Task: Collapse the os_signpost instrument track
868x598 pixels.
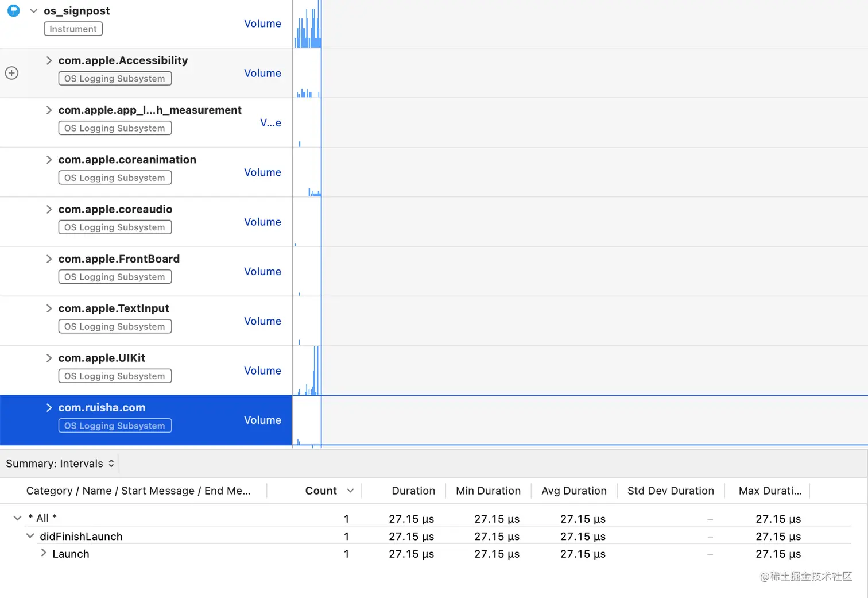Action: coord(33,11)
